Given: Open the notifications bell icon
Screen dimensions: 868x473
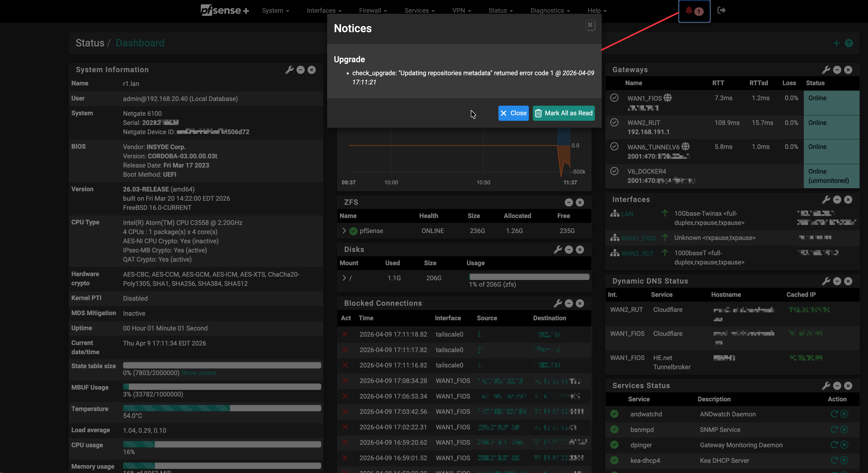Looking at the screenshot, I should 689,10.
